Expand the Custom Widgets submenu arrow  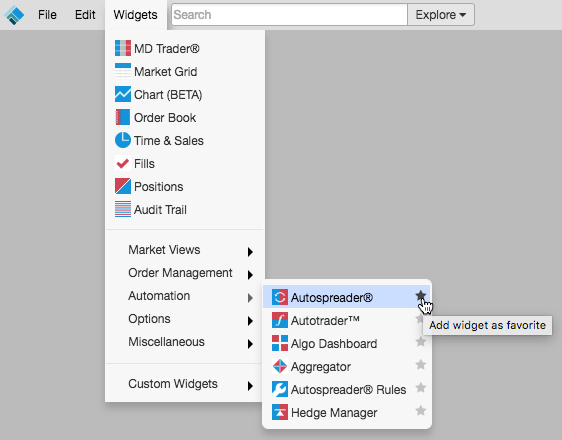click(250, 386)
